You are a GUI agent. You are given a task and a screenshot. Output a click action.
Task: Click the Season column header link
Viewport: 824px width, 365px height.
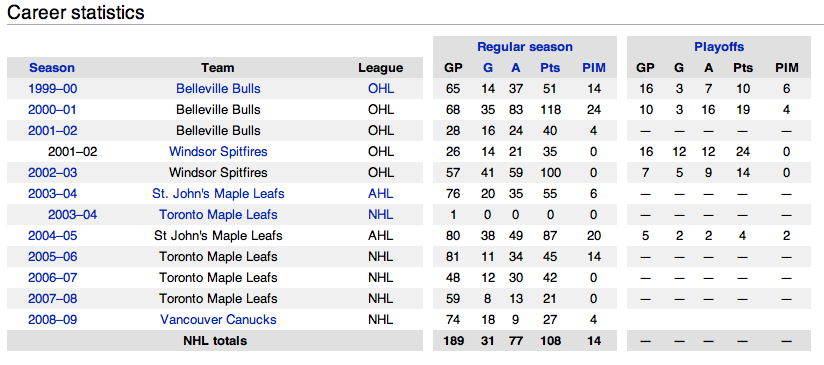(x=52, y=68)
